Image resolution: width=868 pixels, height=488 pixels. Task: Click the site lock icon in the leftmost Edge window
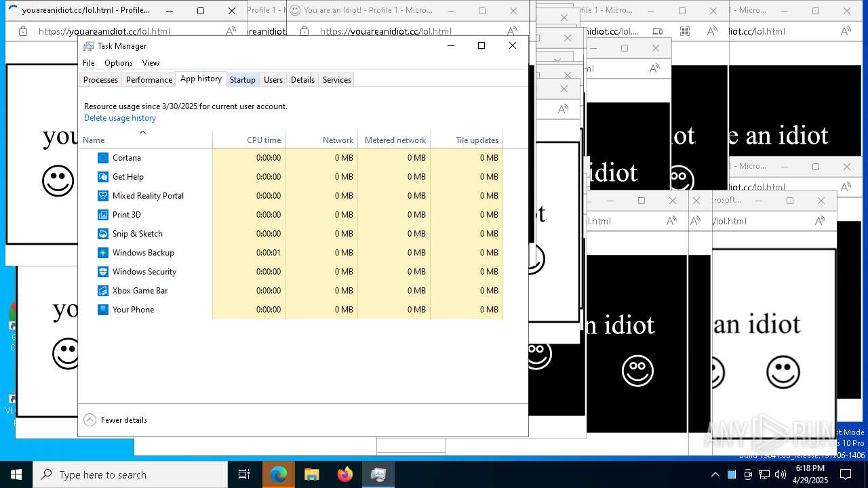[x=23, y=31]
